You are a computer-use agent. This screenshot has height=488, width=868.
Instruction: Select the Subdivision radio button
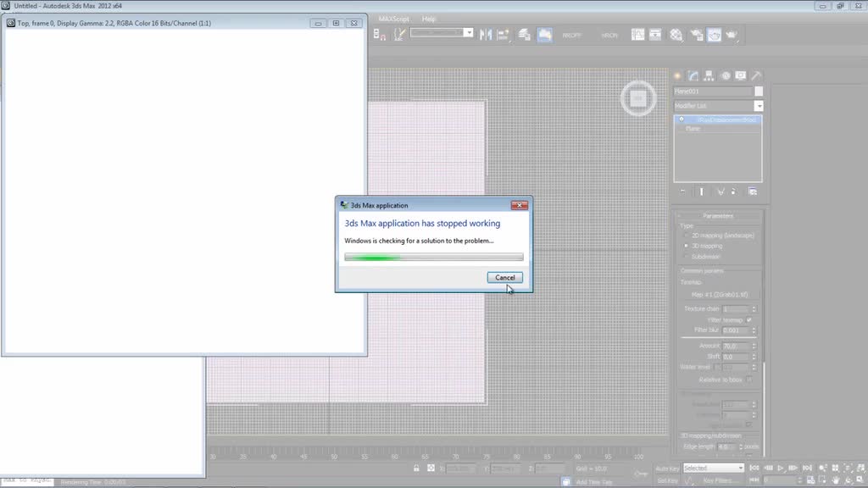[687, 257]
